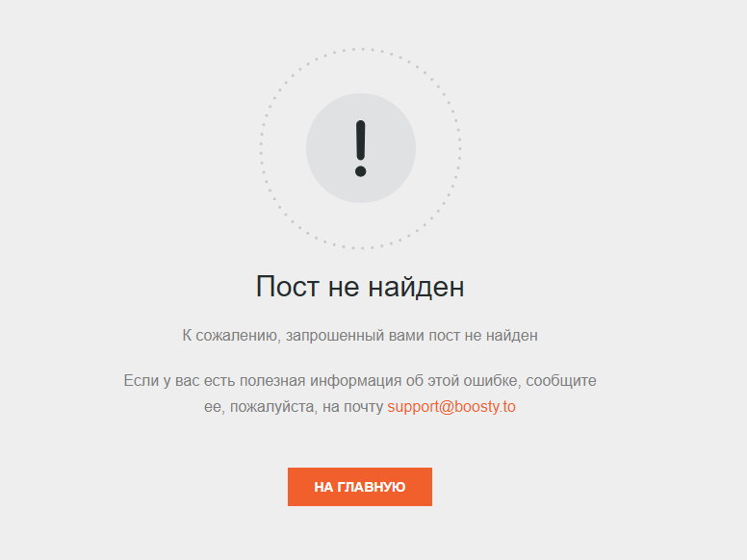Click the word сообщите in the paragraph

pos(561,381)
